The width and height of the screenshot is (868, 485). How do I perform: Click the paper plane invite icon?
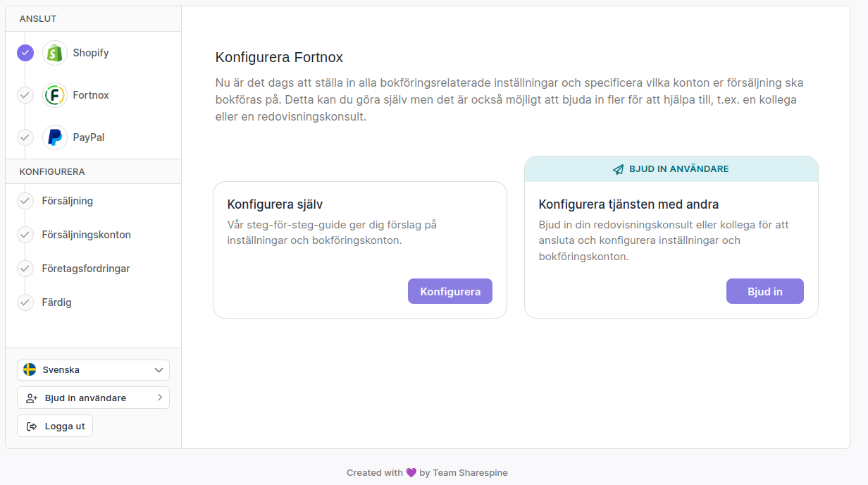[x=618, y=170]
